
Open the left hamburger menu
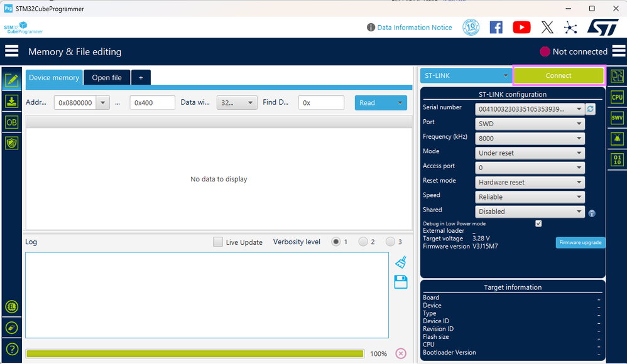[11, 51]
